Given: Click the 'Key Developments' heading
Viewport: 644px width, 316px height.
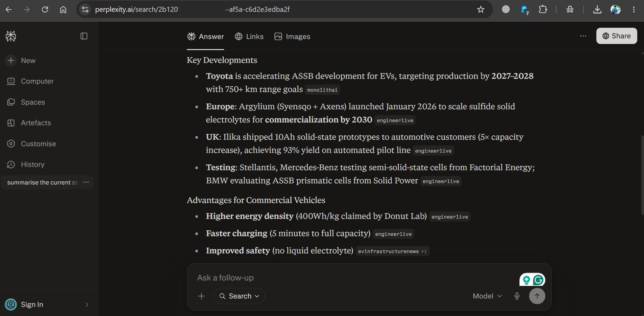Looking at the screenshot, I should 222,60.
